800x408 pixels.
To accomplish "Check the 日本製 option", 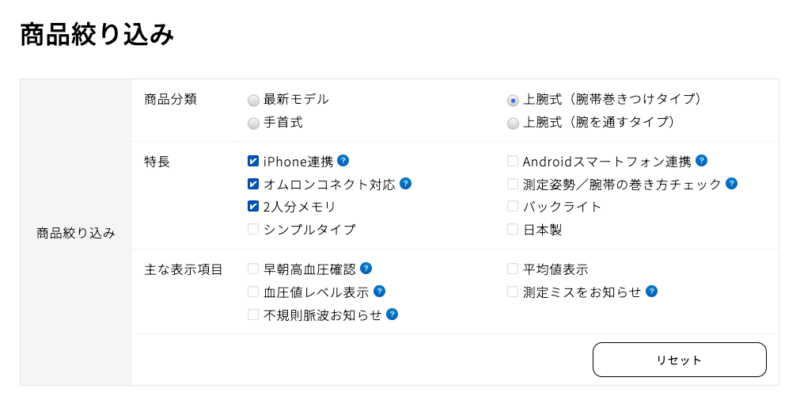I will pyautogui.click(x=513, y=229).
